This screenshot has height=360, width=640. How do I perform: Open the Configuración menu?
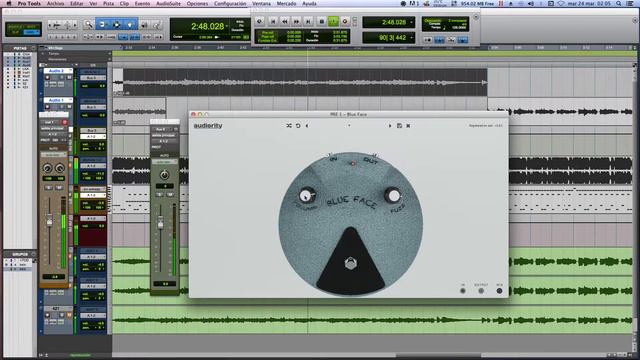[230, 3]
